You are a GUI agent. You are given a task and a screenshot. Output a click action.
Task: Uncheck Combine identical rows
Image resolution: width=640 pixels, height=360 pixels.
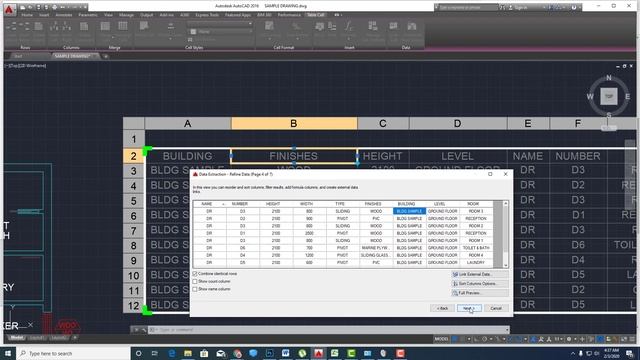point(195,274)
